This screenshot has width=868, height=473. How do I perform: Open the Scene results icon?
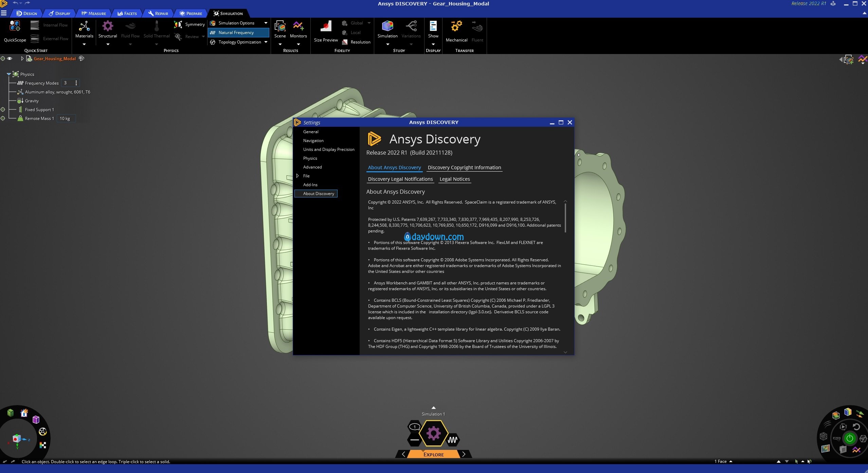(x=280, y=26)
